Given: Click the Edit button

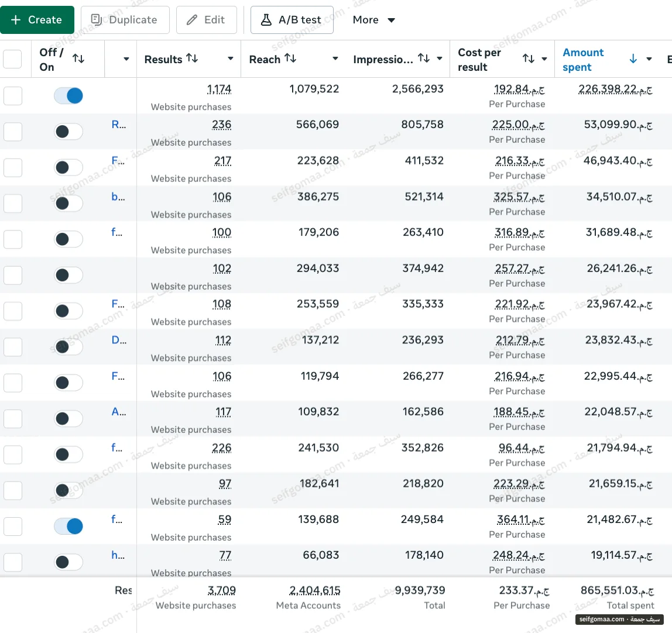Looking at the screenshot, I should tap(206, 20).
